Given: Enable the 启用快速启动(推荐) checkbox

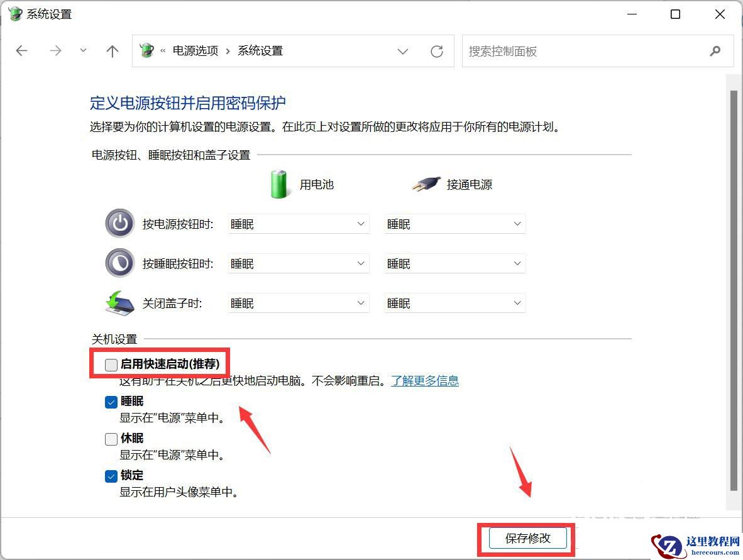Looking at the screenshot, I should (x=111, y=364).
